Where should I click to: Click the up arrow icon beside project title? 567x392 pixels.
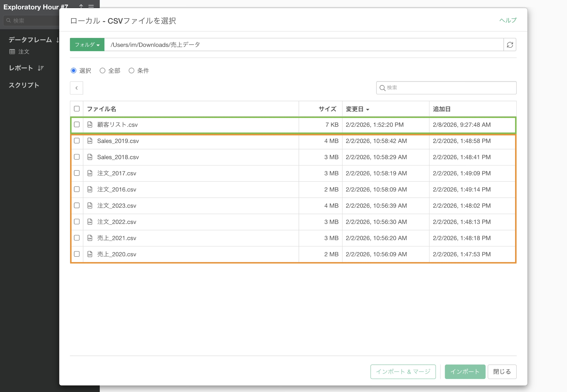point(81,6)
